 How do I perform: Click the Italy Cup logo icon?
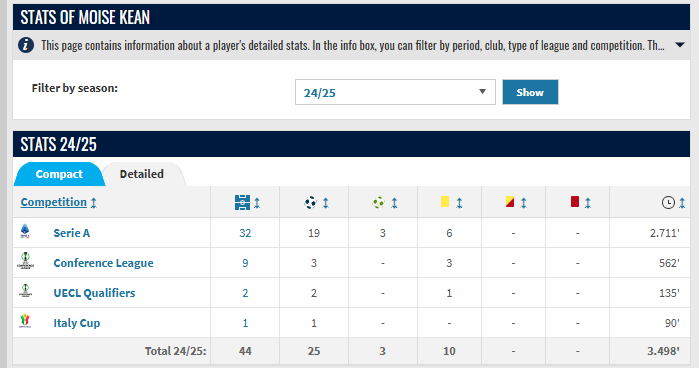tap(25, 321)
